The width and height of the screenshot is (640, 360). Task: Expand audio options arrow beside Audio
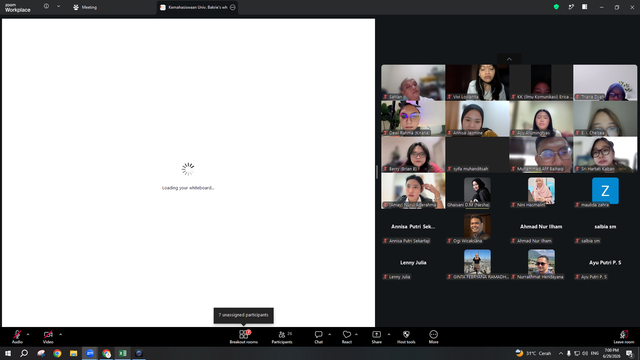point(28,334)
